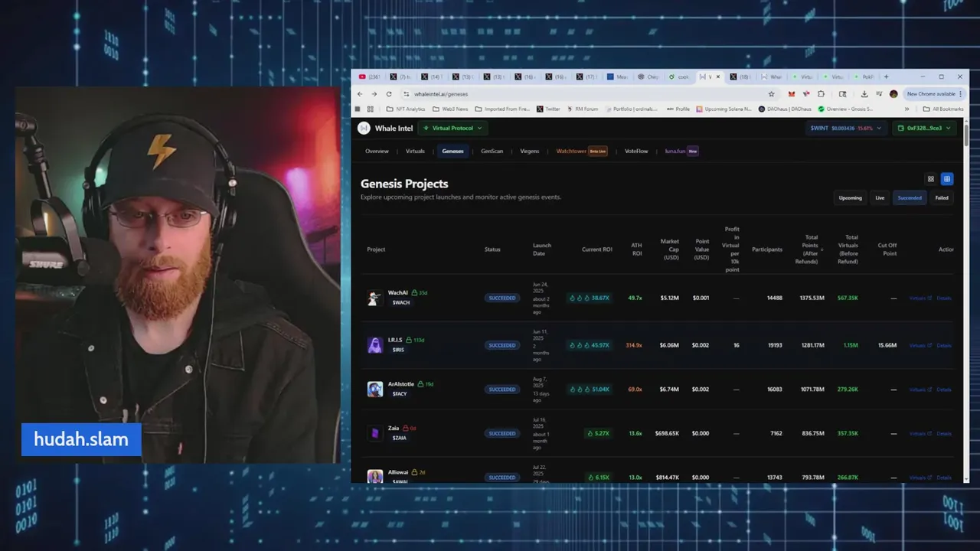Open the Virtuals link in ArAIstotle row
Viewport: 980px width, 551px height.
pos(920,390)
